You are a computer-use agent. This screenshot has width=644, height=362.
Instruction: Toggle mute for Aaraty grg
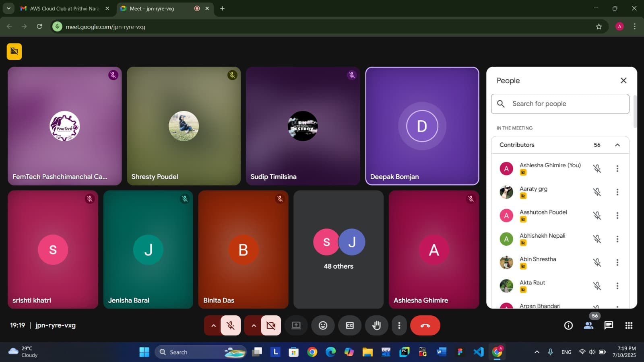(597, 192)
